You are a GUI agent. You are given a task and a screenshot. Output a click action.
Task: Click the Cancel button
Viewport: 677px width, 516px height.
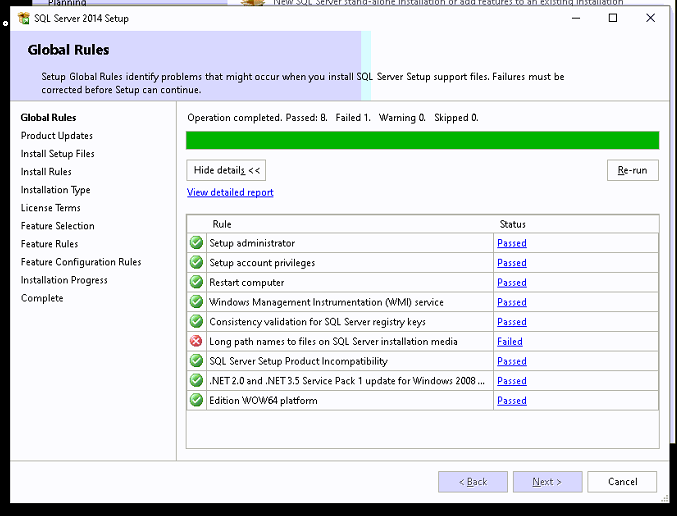[x=622, y=481]
